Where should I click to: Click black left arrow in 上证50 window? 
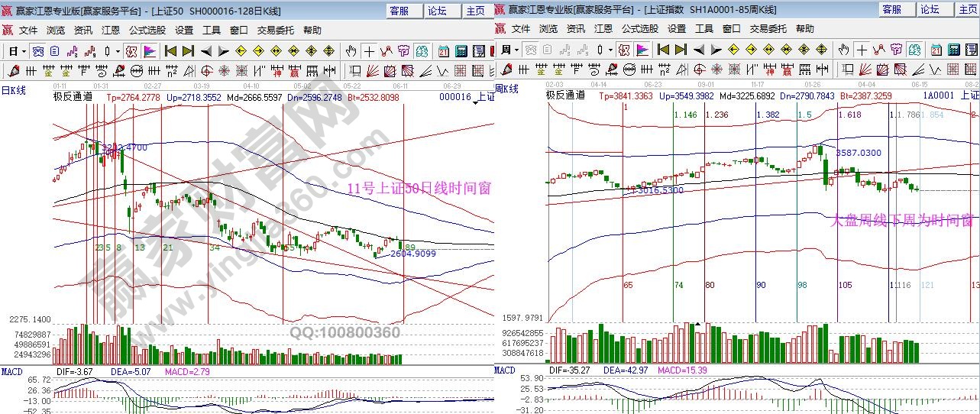point(206,51)
